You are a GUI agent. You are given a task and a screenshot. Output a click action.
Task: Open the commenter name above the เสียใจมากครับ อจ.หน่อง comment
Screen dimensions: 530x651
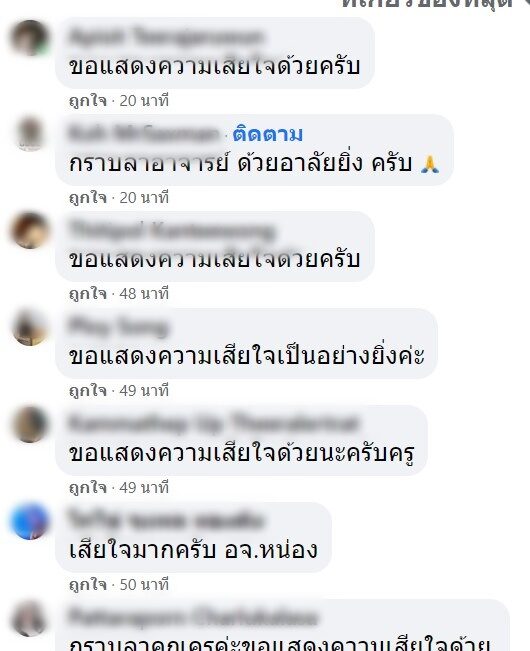coord(166,520)
